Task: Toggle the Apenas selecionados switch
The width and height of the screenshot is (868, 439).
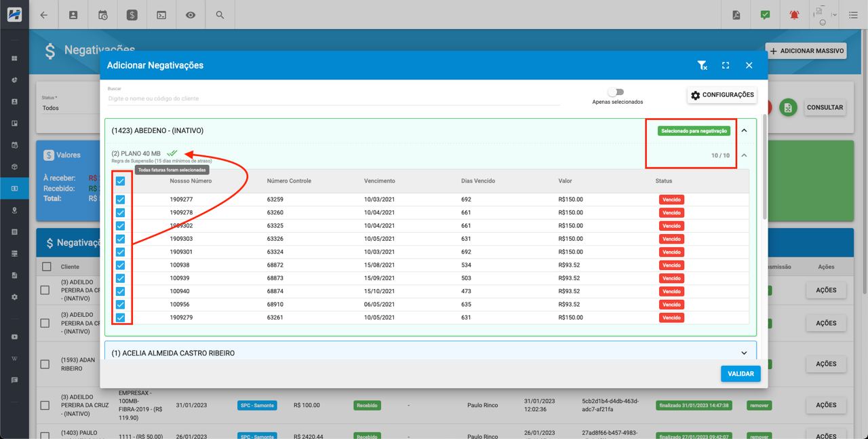Action: (x=616, y=92)
